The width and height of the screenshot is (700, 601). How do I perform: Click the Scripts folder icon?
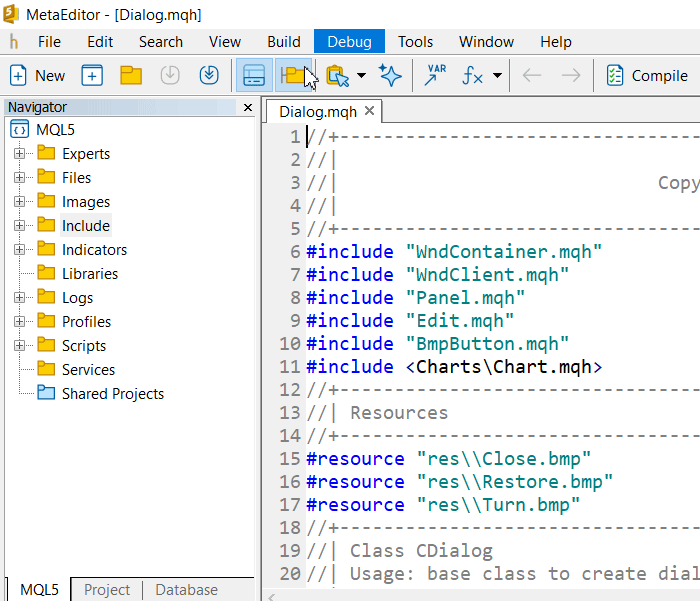(46, 345)
